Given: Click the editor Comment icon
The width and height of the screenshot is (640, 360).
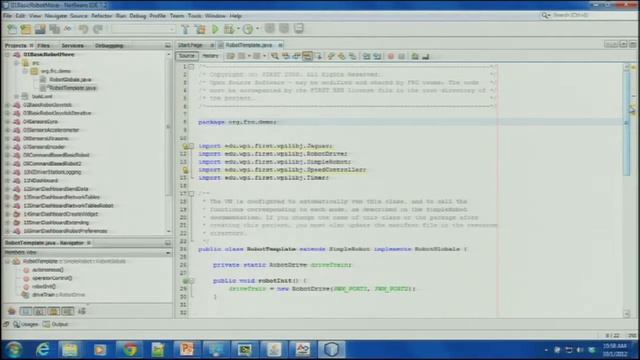Looking at the screenshot, I should [x=415, y=56].
